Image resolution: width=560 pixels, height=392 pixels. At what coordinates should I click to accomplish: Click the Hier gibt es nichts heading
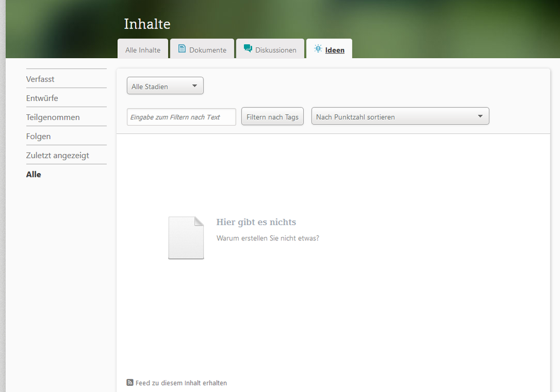[256, 222]
